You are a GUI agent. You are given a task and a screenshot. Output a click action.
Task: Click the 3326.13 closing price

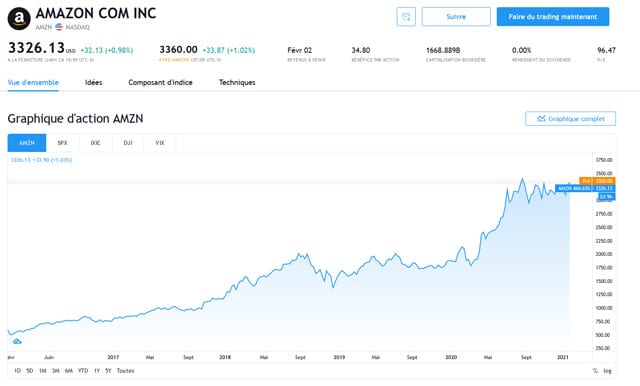(36, 48)
